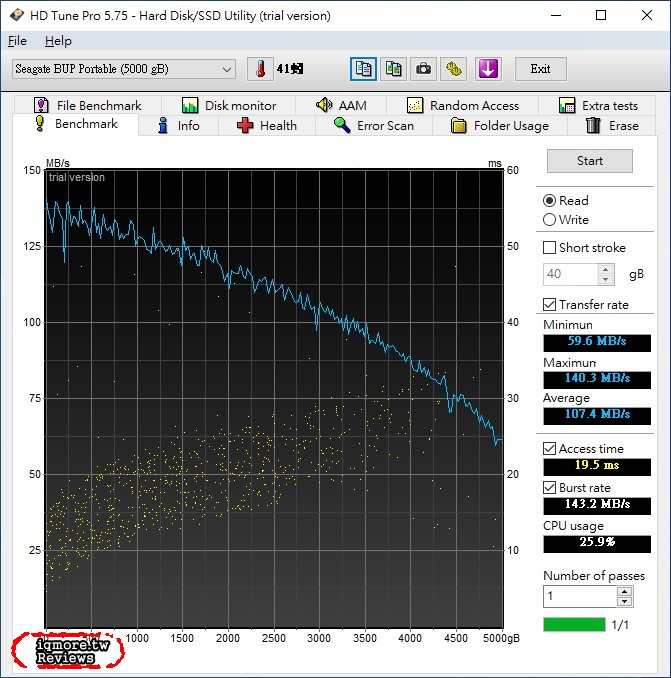Click the temperature thermometer icon
Screen dimensions: 671x678
click(x=261, y=69)
